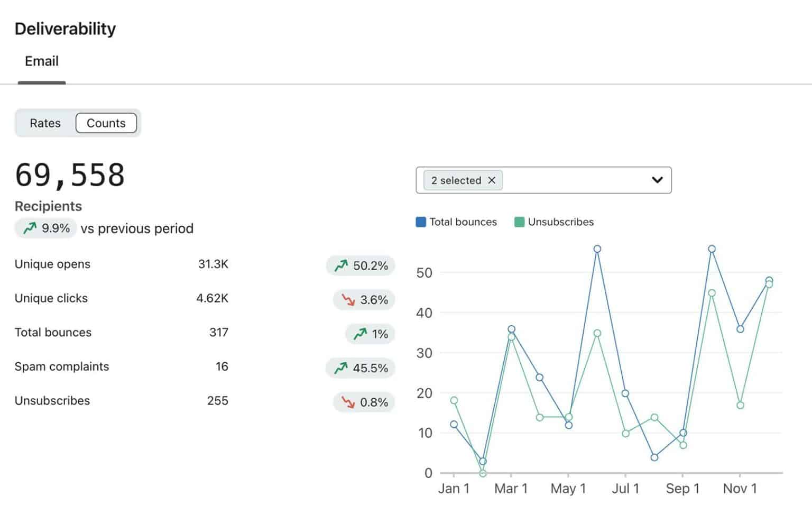Click the highest peak point on the blue line
The width and height of the screenshot is (812, 514).
click(x=597, y=247)
